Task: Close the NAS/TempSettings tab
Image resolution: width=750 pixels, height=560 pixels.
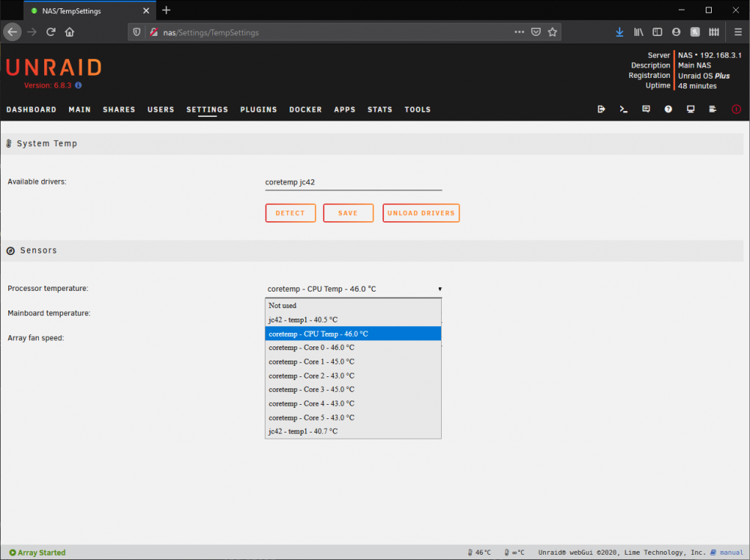Action: click(x=146, y=10)
